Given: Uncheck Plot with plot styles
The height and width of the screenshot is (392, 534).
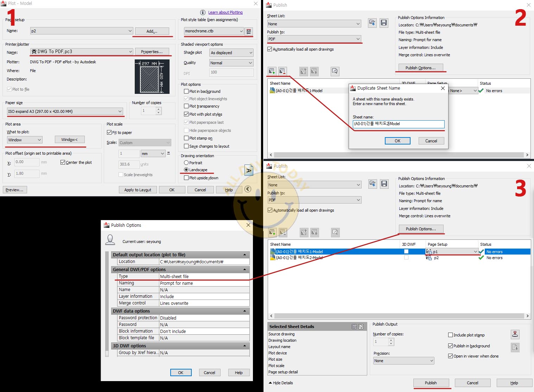Looking at the screenshot, I should [186, 114].
